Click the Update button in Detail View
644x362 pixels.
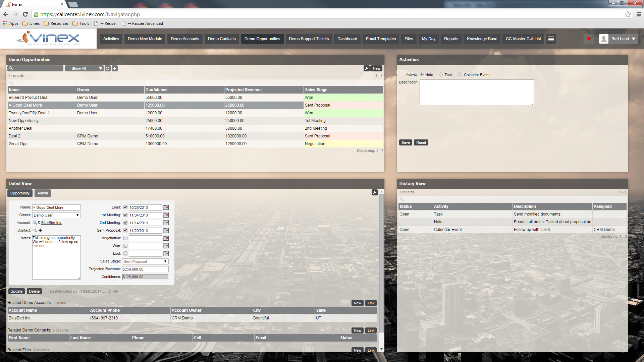click(16, 291)
